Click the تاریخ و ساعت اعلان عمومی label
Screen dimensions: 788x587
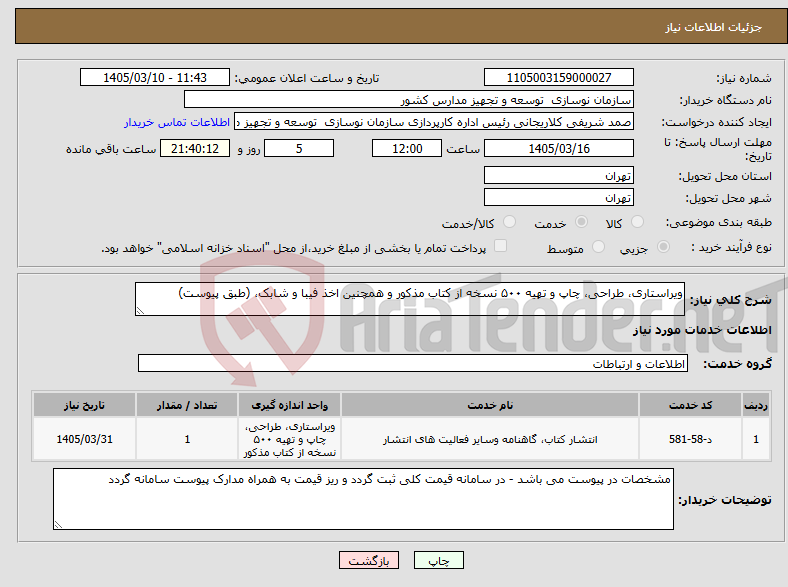pos(307,78)
